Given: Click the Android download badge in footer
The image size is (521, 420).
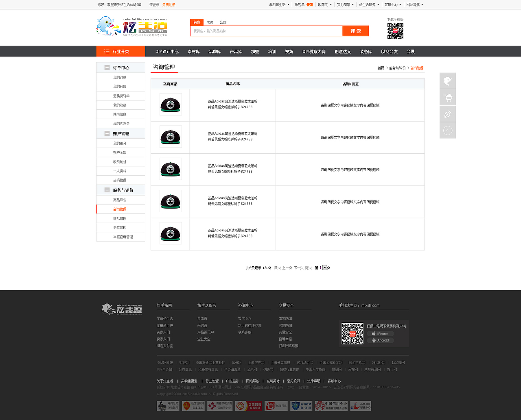Looking at the screenshot, I should [x=380, y=340].
